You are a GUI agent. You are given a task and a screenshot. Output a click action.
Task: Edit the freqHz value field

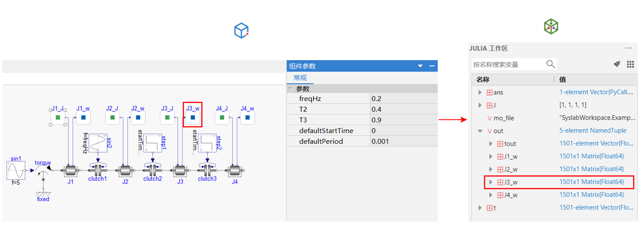point(403,99)
